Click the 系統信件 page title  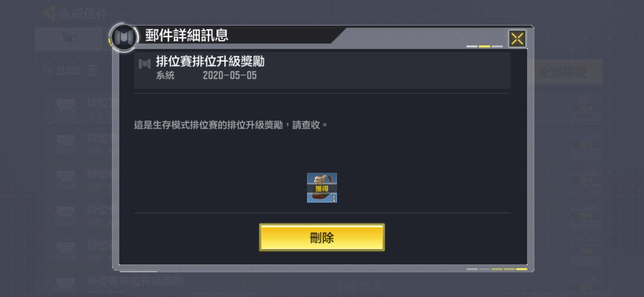pyautogui.click(x=83, y=13)
